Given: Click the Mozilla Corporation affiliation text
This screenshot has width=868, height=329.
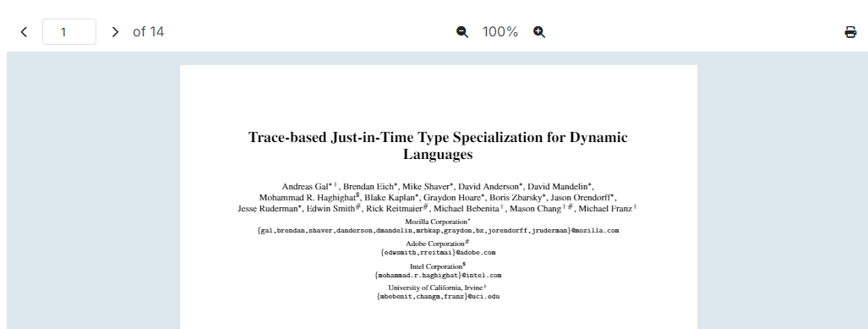Looking at the screenshot, I should click(x=436, y=222).
